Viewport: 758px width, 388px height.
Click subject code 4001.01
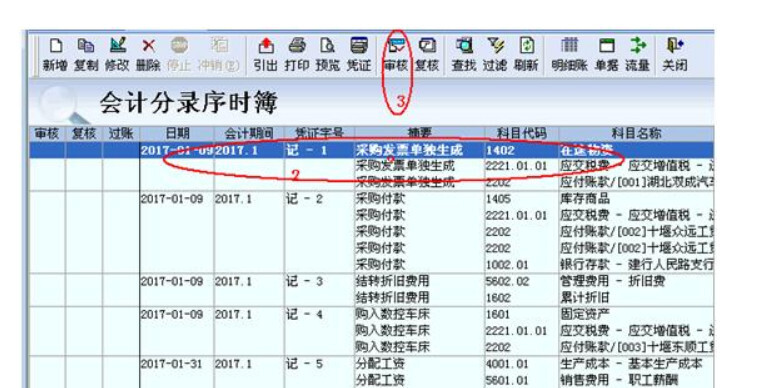point(507,364)
